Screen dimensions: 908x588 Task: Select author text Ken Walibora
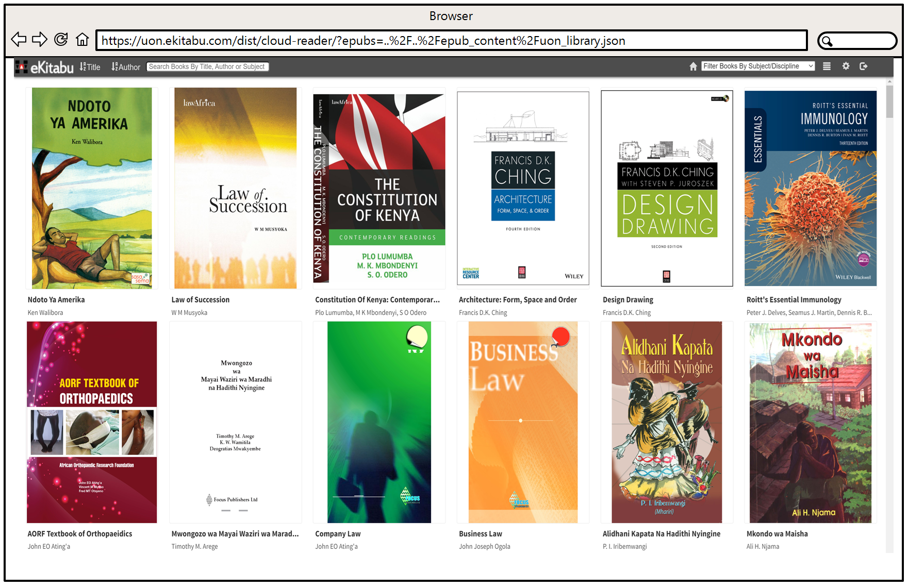(x=45, y=312)
